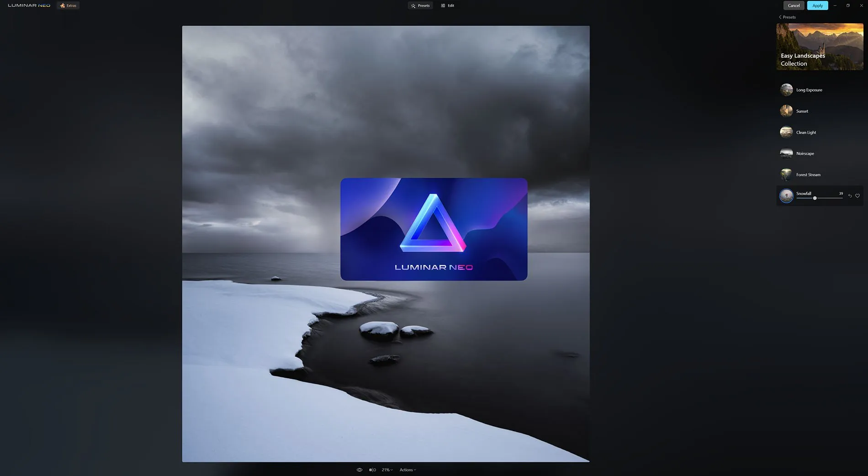Adjust the Snowfall intensity slider
The width and height of the screenshot is (868, 476).
(815, 198)
